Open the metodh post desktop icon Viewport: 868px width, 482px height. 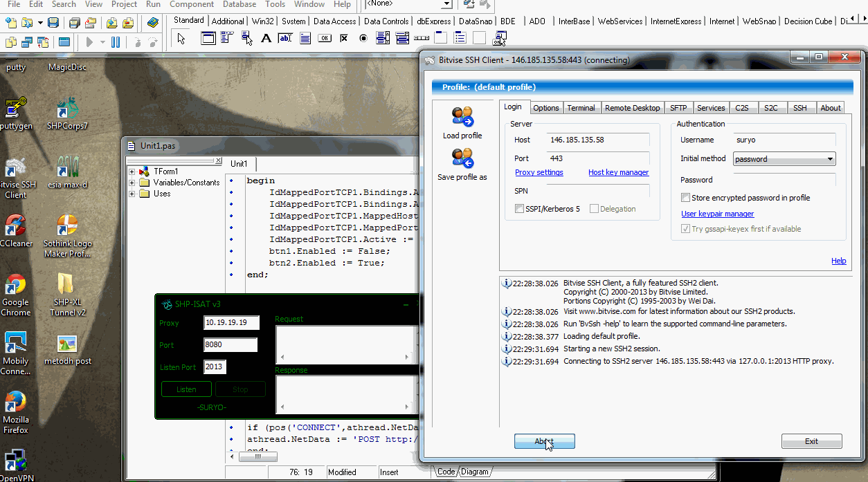tap(67, 351)
